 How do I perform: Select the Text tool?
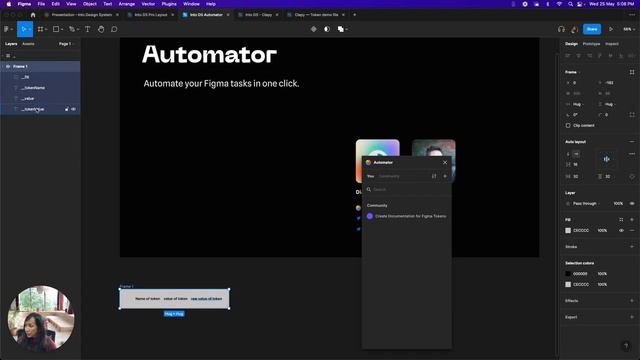(x=87, y=29)
